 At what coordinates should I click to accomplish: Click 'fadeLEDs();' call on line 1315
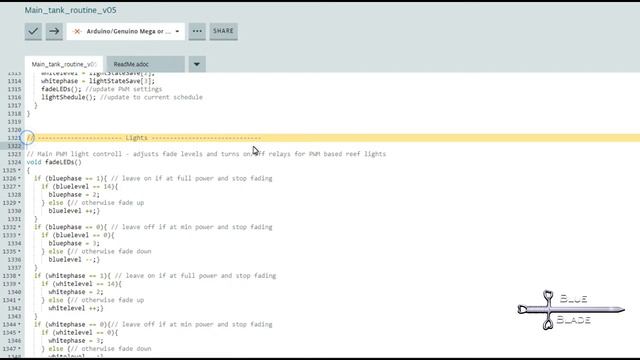pyautogui.click(x=61, y=89)
